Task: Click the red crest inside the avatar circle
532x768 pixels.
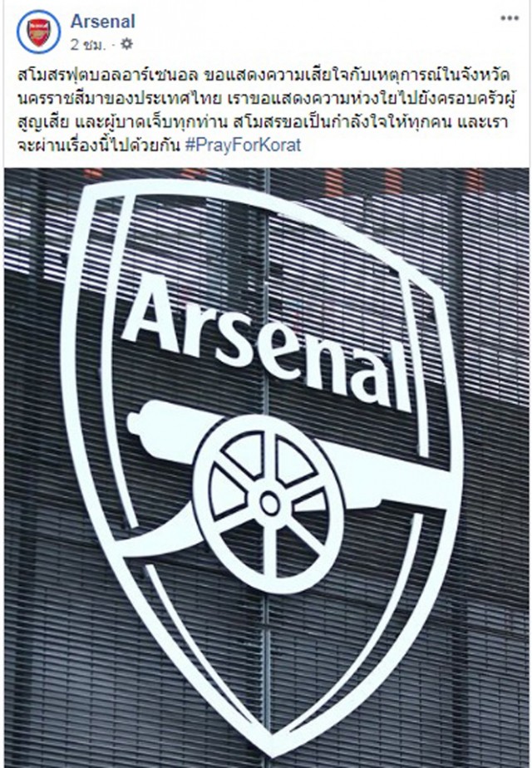Action: 39,32
